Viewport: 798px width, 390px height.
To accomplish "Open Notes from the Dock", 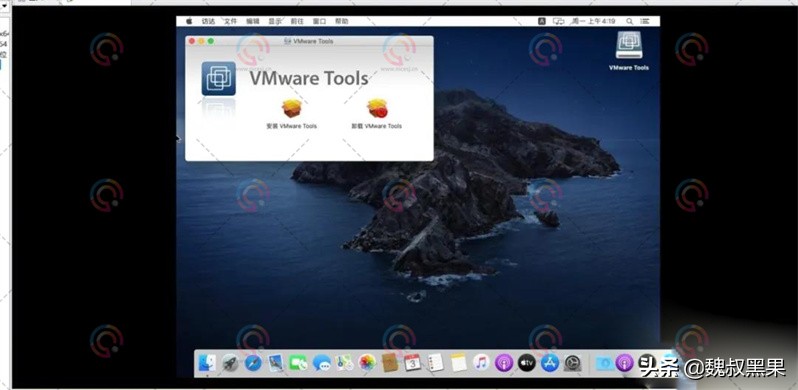I will [458, 363].
